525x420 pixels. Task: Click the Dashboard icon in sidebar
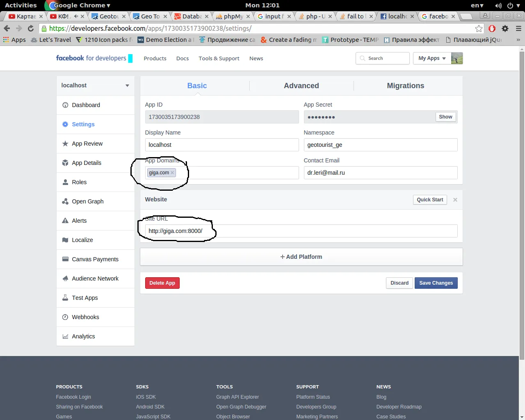pos(65,105)
